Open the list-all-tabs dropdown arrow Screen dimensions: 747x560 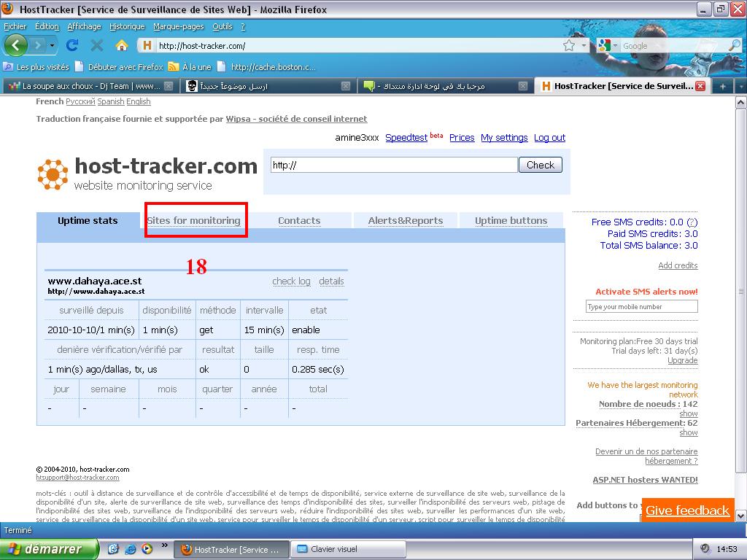coord(741,86)
